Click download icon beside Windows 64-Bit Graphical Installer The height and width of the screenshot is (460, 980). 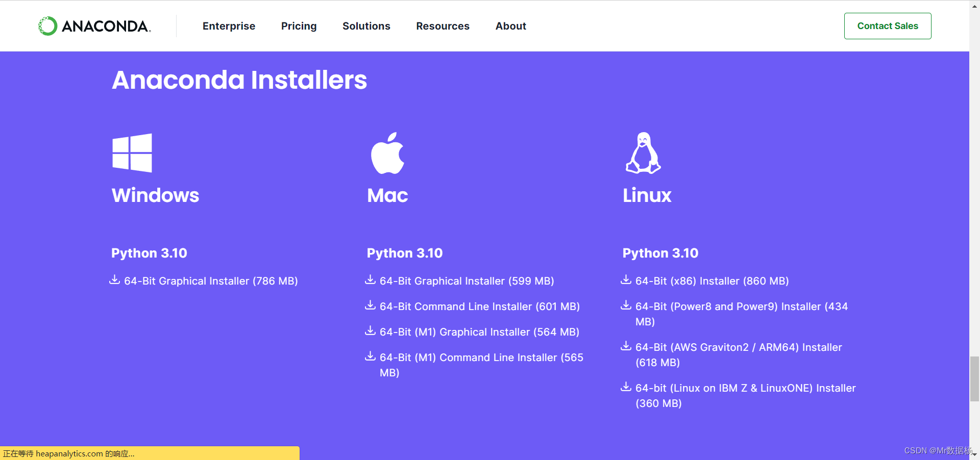[114, 280]
